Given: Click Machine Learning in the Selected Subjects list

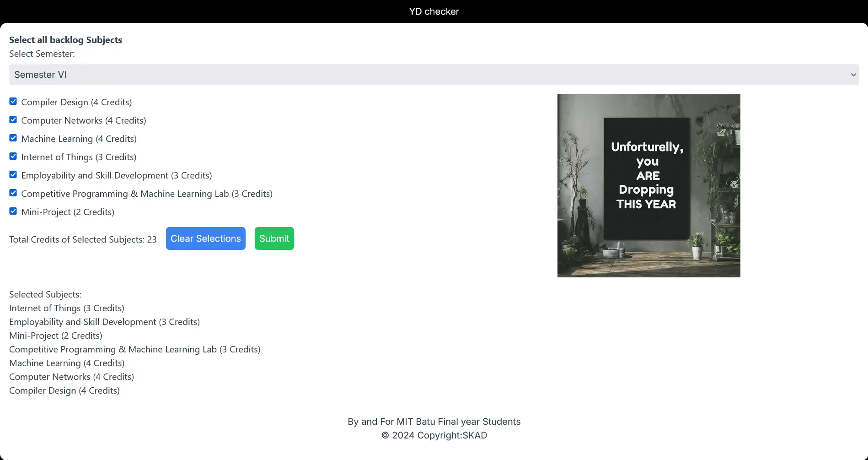Looking at the screenshot, I should click(x=67, y=363).
